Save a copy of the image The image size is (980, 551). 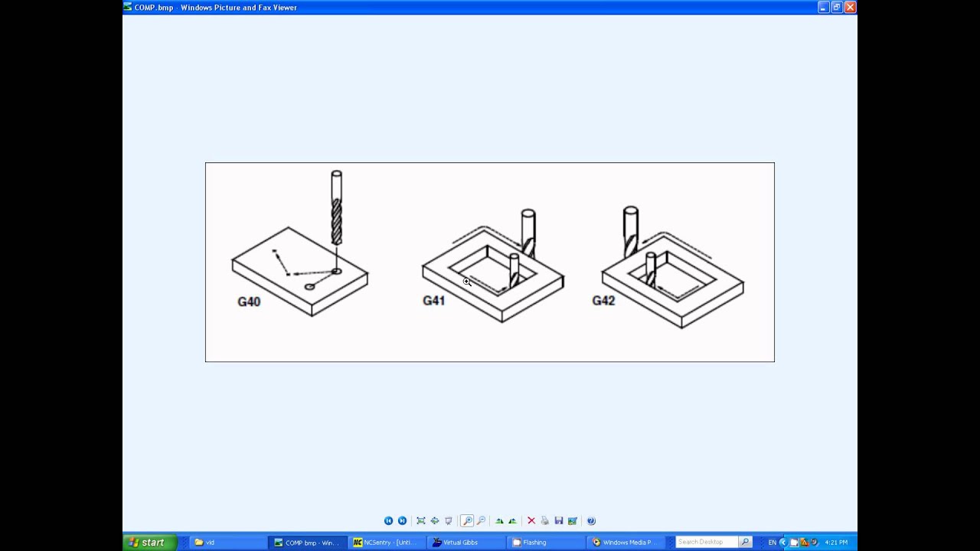point(558,521)
